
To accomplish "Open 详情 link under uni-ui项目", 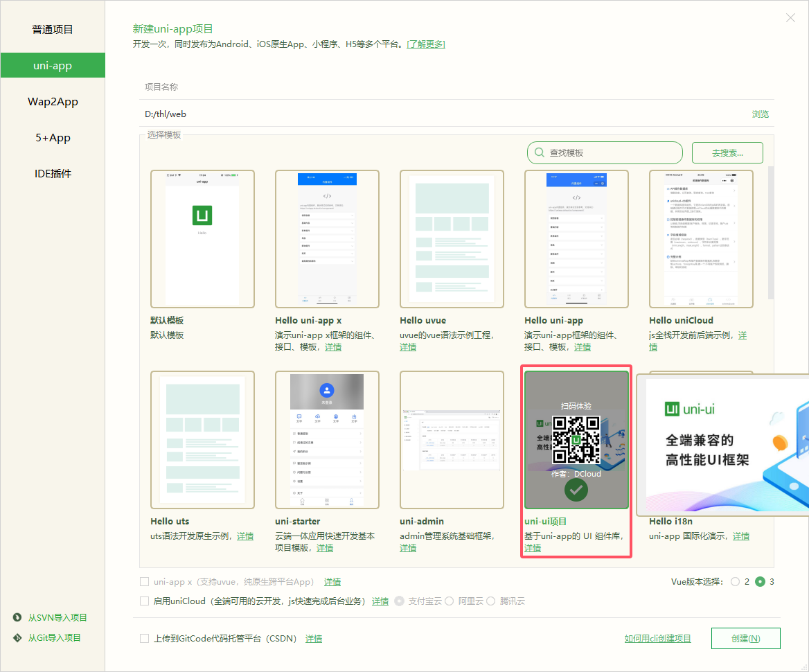I will (x=533, y=547).
